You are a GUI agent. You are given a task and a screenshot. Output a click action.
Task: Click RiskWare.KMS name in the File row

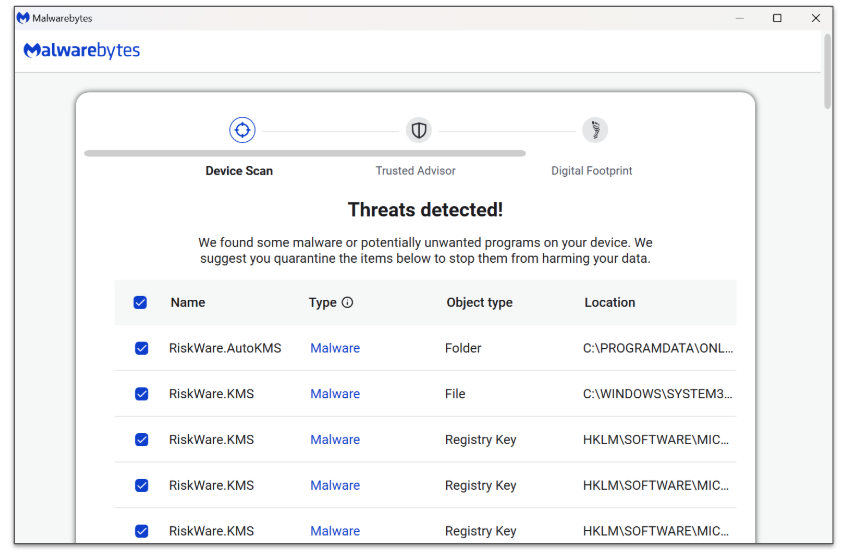coord(211,394)
